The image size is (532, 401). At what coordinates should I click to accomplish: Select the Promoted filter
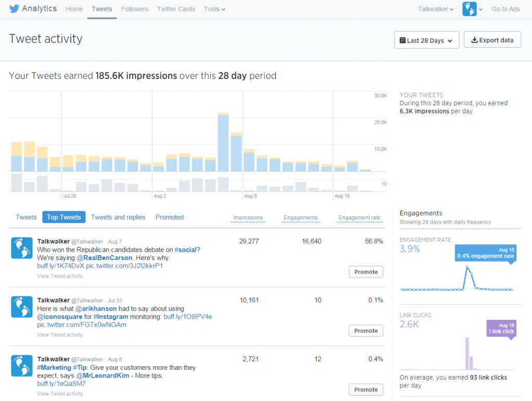(x=169, y=217)
